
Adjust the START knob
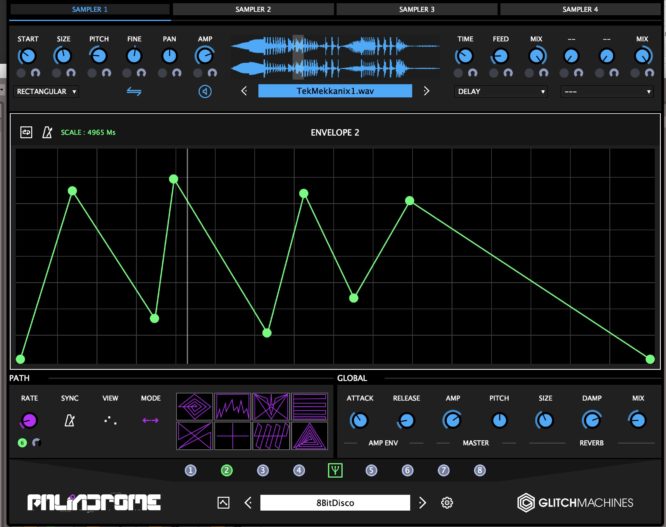[27, 56]
